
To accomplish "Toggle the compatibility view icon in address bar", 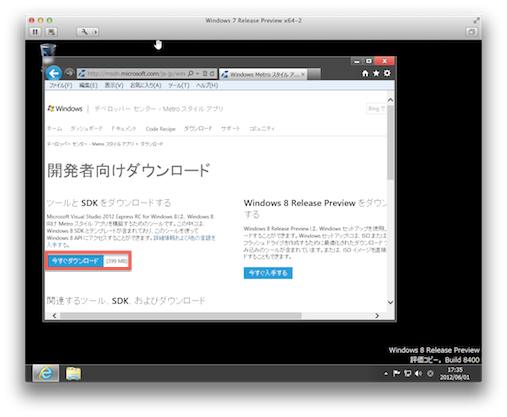I will (x=205, y=73).
